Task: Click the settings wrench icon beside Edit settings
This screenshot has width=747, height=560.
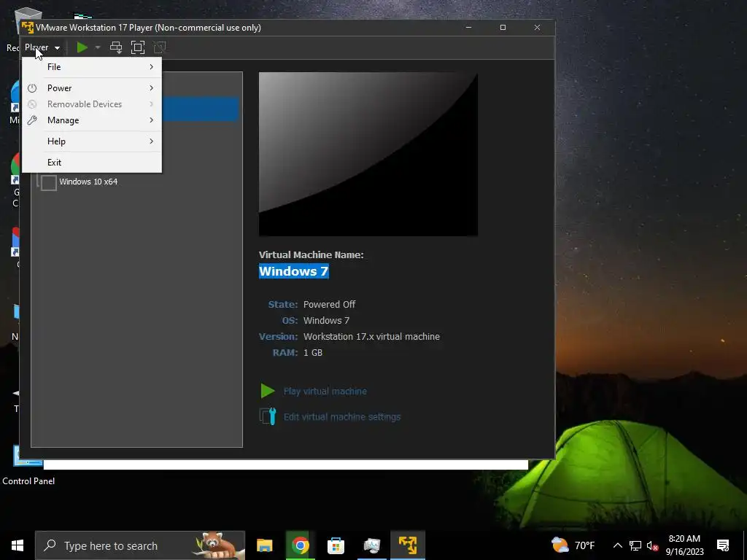Action: point(268,416)
